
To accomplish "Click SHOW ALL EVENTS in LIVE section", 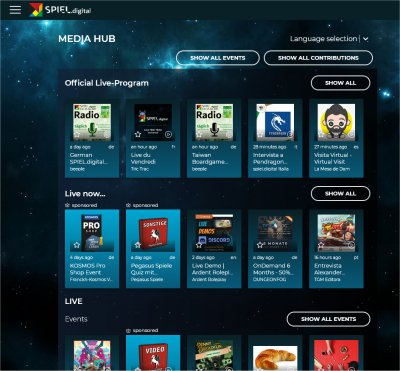I will [328, 319].
